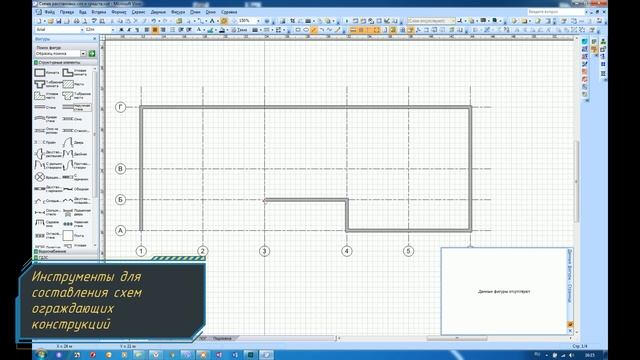Pick the Наружная стена exterior wall shape
The image size is (640, 360).
(x=76, y=107)
